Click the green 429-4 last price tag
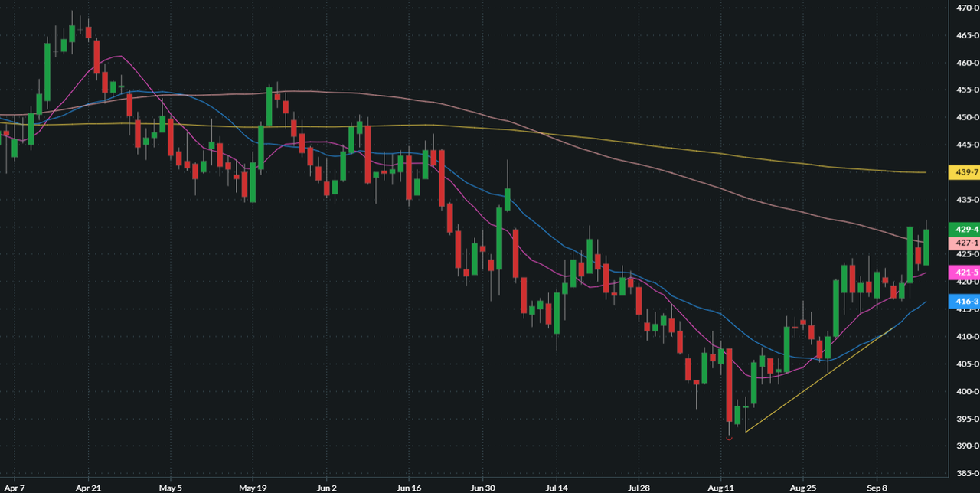Screen dimensions: 980x493 pos(964,229)
